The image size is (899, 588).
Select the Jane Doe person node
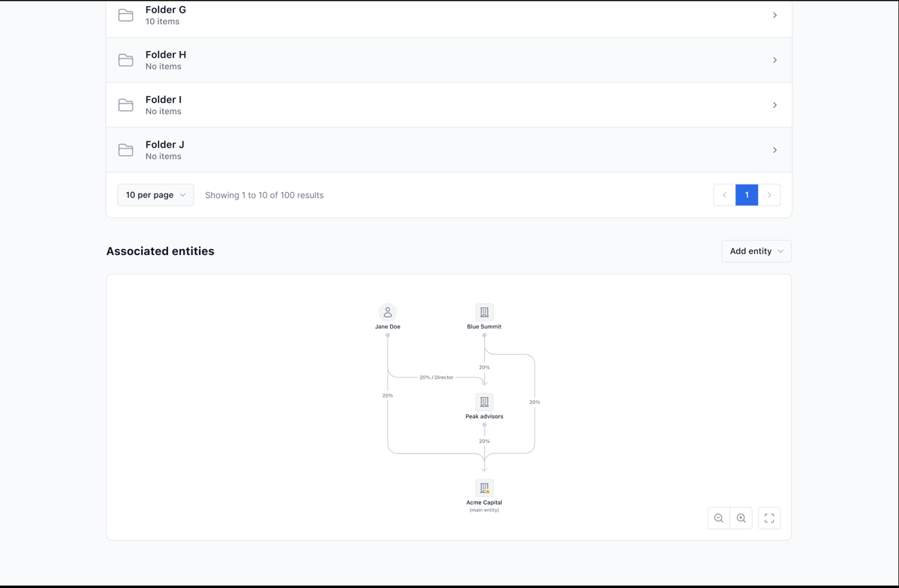tap(388, 312)
